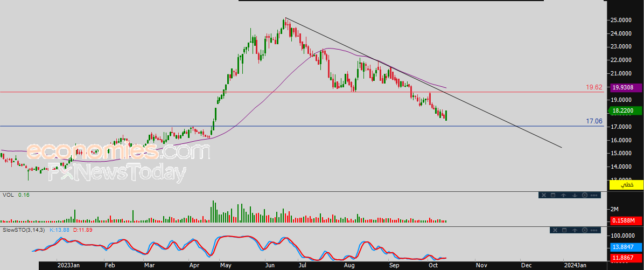
Task: Click the VOL indicator label
Action: coord(8,195)
